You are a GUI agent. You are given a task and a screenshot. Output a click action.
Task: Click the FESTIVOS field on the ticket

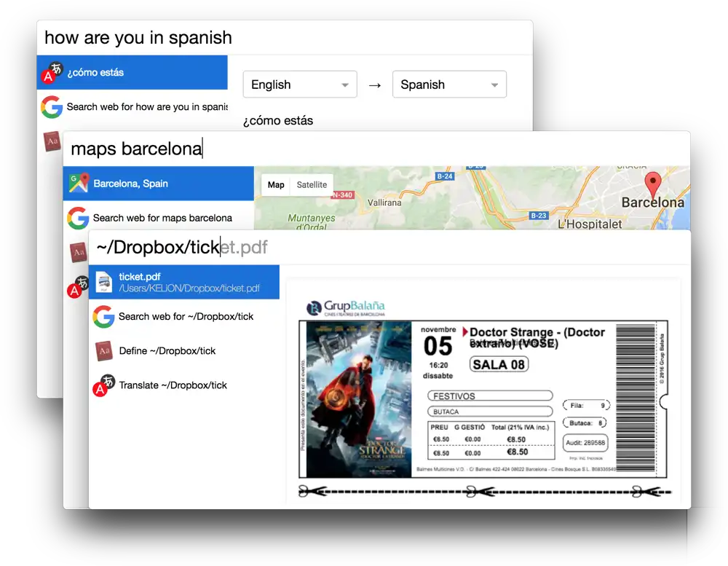pos(490,396)
